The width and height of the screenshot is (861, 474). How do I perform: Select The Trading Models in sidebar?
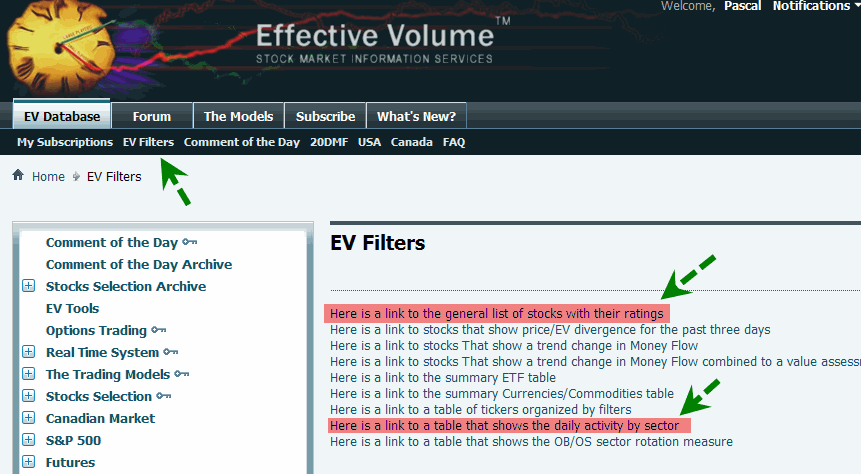[108, 374]
